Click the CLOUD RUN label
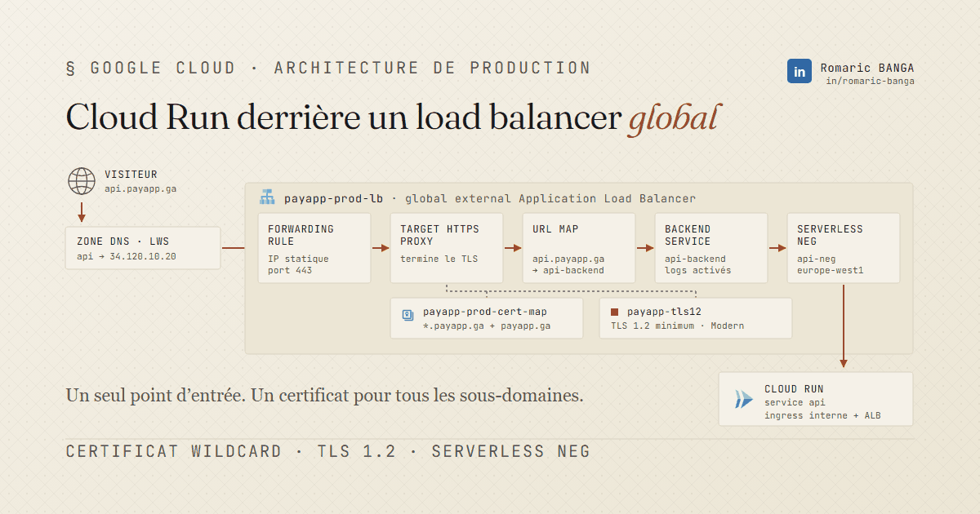The height and width of the screenshot is (514, 980). 794,389
